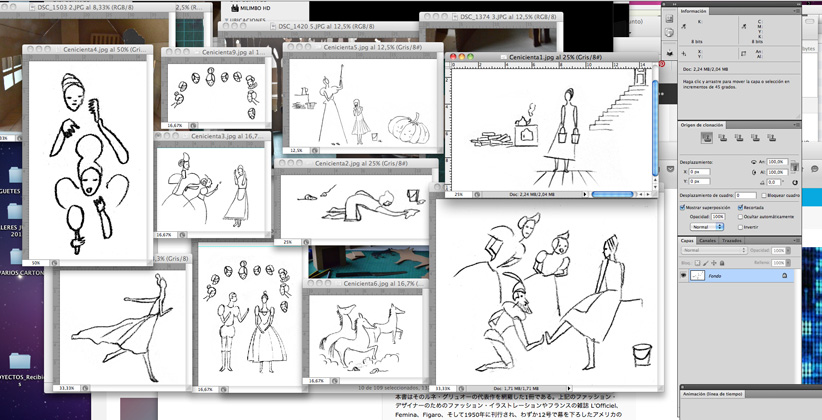
Task: Select the fourth clone source stamp
Action: point(755,138)
